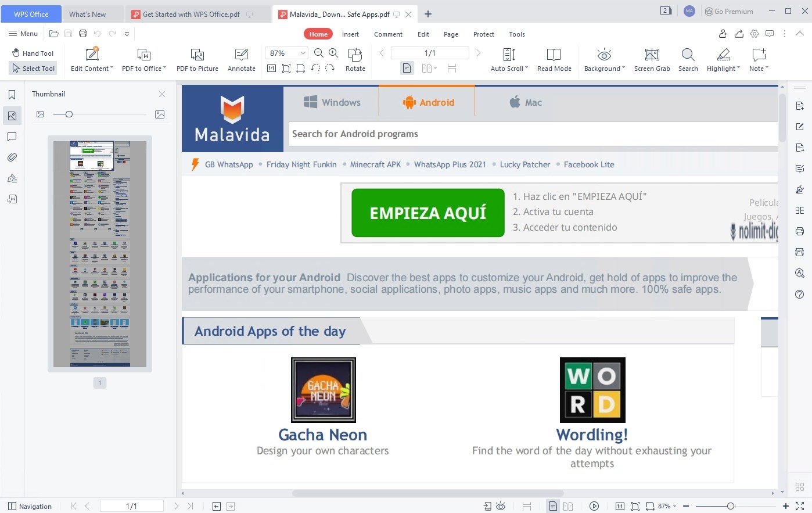Select the Hand Tool
Screen dimensions: 812x513
point(33,53)
